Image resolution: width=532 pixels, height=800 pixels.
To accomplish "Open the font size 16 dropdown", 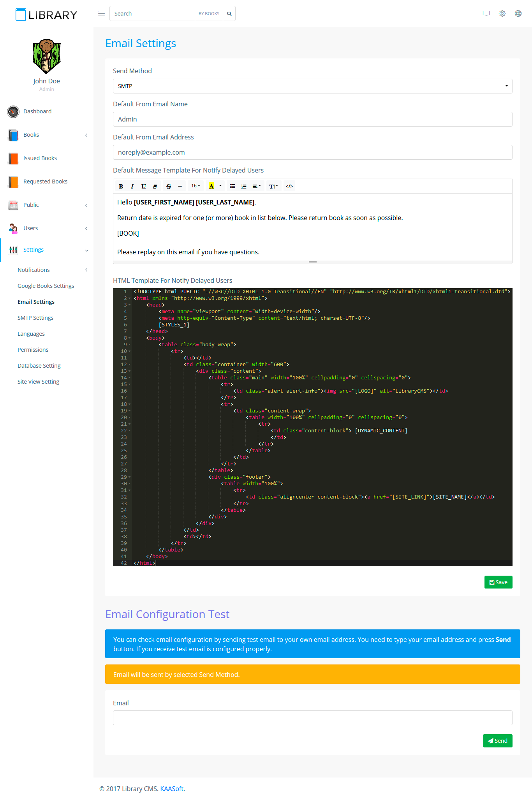I will coord(196,186).
